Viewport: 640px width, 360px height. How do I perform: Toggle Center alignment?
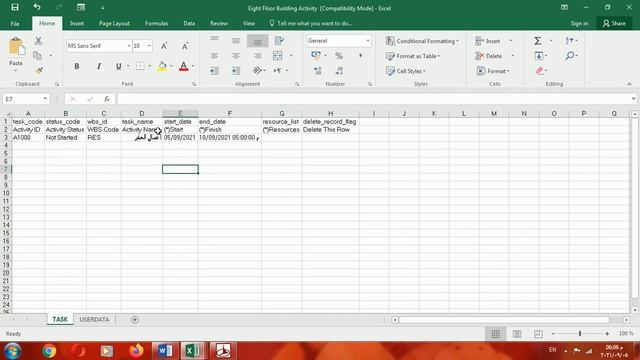pyautogui.click(x=236, y=56)
